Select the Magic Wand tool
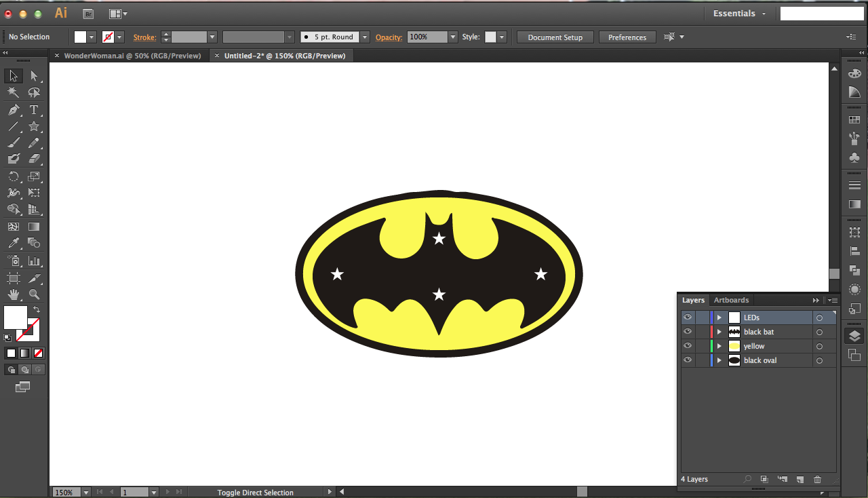This screenshot has height=498, width=868. pyautogui.click(x=14, y=93)
